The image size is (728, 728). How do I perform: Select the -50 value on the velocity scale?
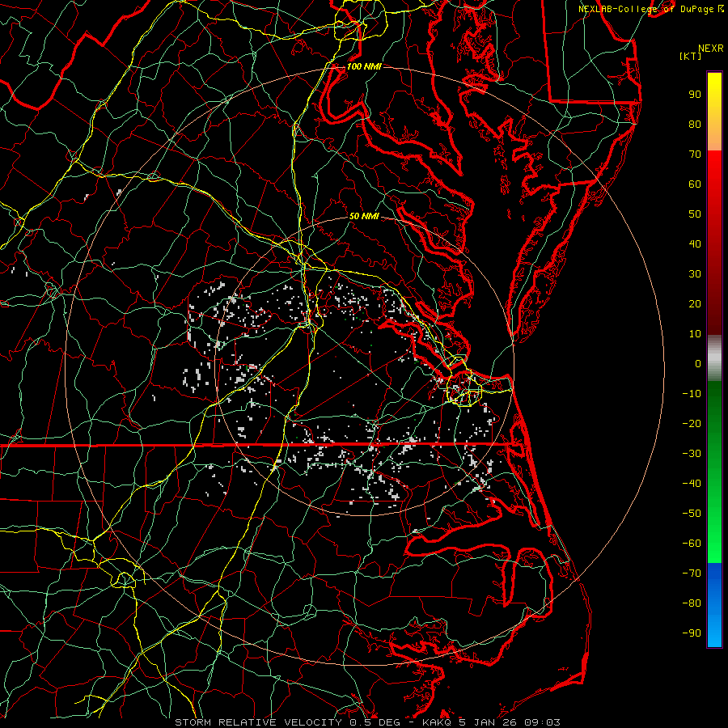click(692, 514)
